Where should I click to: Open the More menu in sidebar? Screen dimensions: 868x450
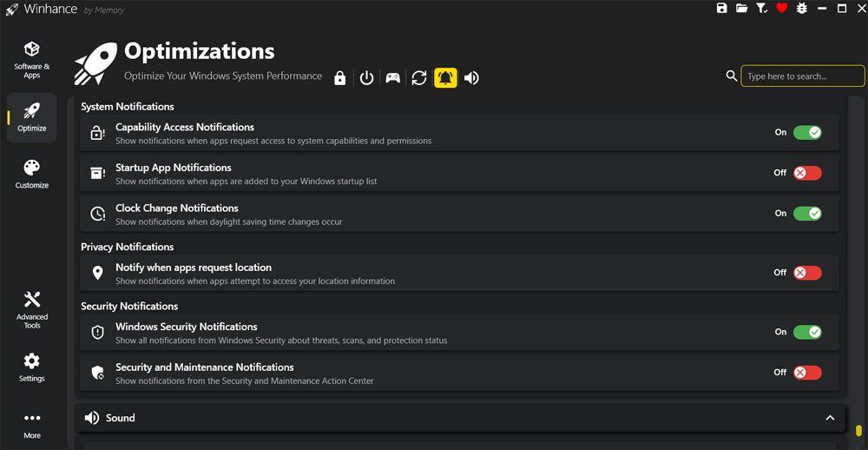pyautogui.click(x=32, y=424)
